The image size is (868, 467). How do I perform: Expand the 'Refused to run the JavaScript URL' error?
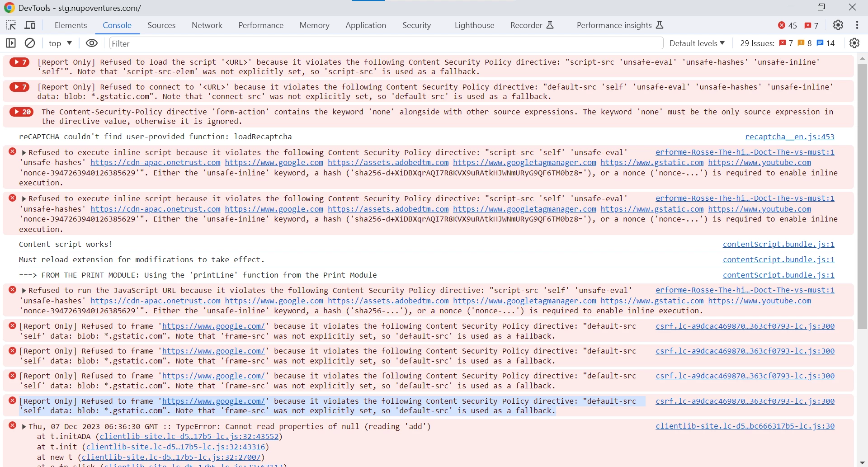24,291
